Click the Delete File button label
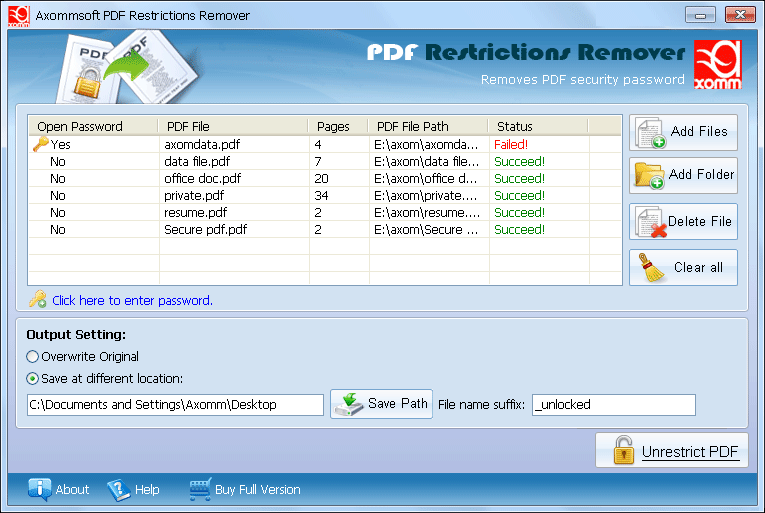The image size is (765, 513). (700, 221)
